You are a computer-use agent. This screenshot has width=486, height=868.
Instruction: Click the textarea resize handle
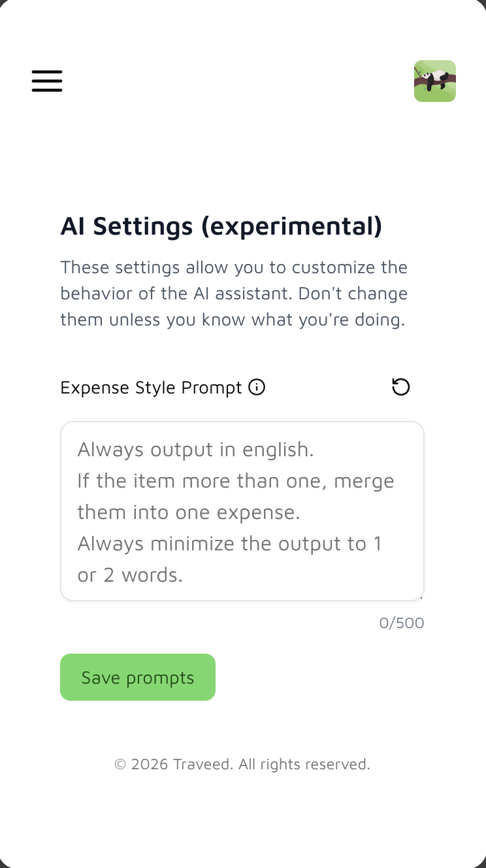pyautogui.click(x=421, y=597)
